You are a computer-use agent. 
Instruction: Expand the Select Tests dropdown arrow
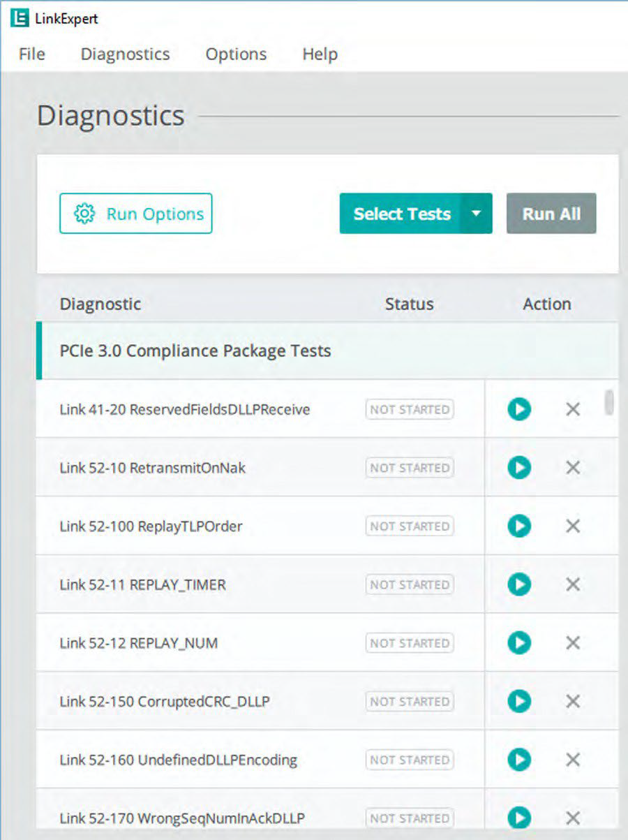[x=477, y=214]
